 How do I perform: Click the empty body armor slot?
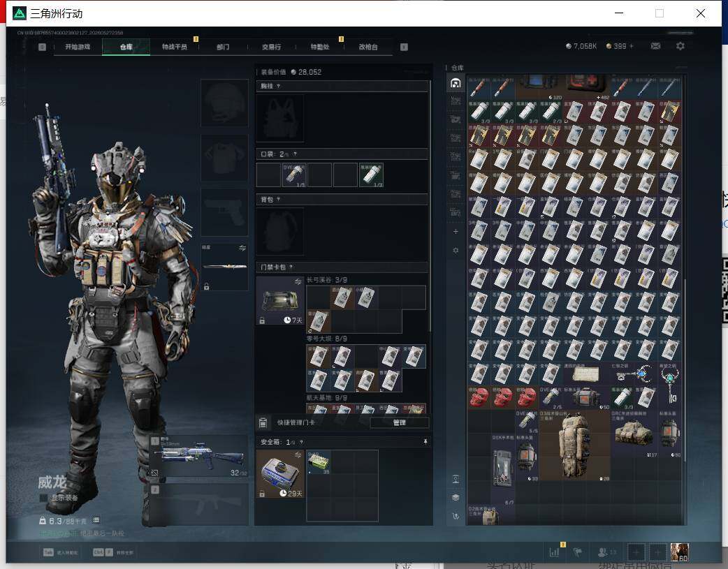[224, 157]
